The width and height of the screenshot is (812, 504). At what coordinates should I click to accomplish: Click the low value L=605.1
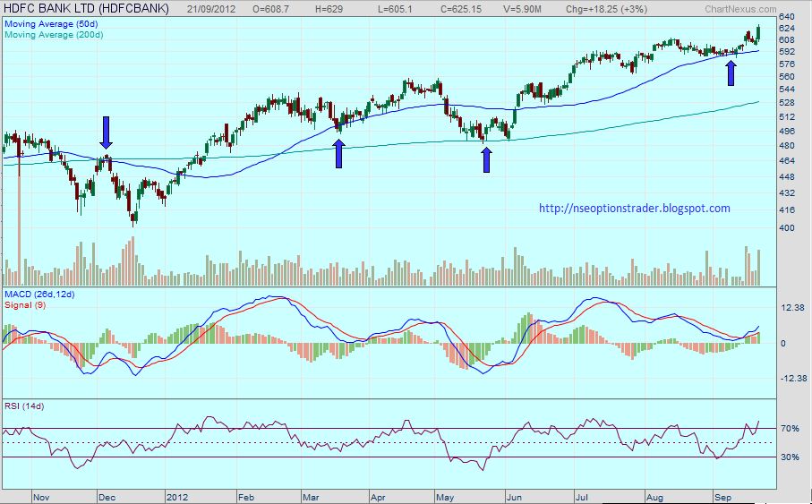(x=395, y=9)
